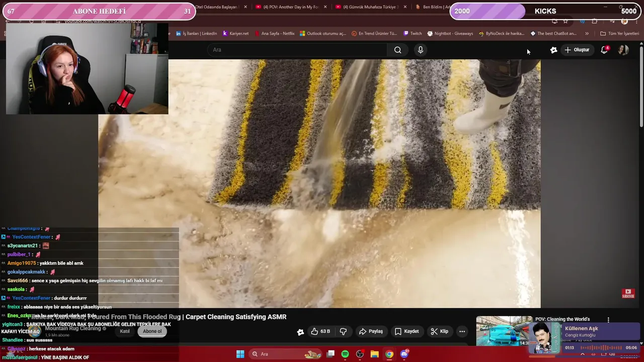The height and width of the screenshot is (362, 644).
Task: Switch to Gümrük Muhafaza Türkiye tab
Action: (371, 7)
